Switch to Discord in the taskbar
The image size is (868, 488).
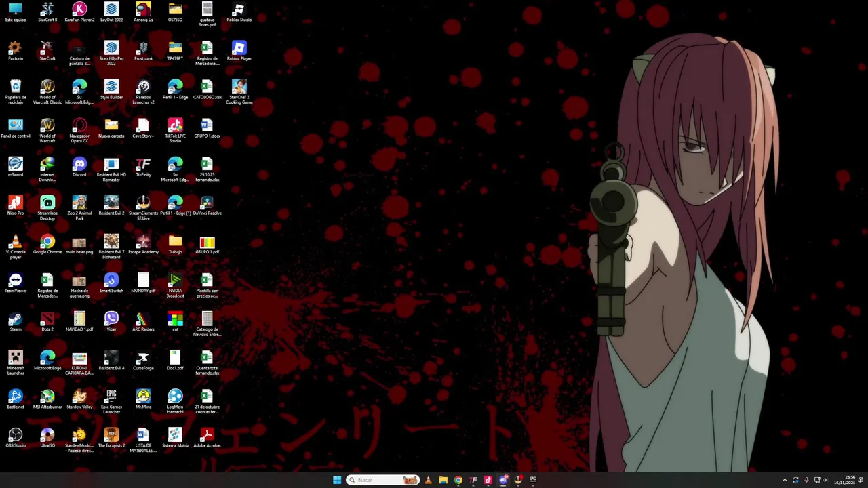pos(503,480)
